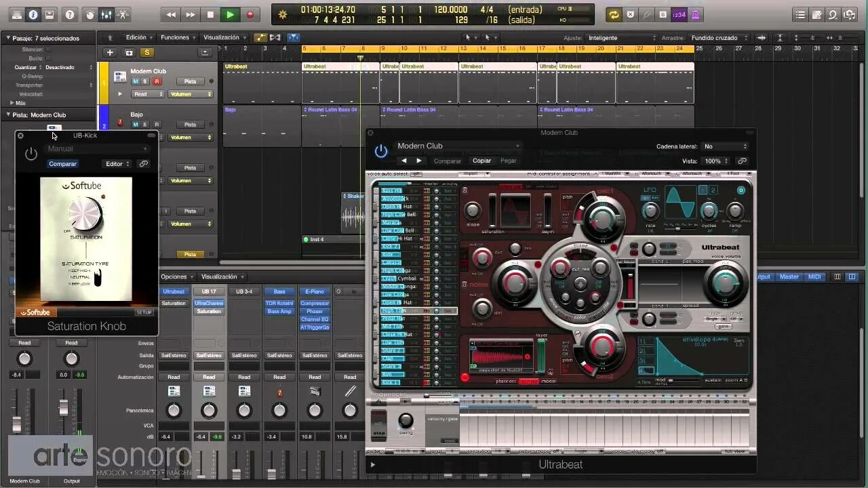Toggle the 1234 count-in button
Viewport: 868px width, 488px height.
click(679, 14)
